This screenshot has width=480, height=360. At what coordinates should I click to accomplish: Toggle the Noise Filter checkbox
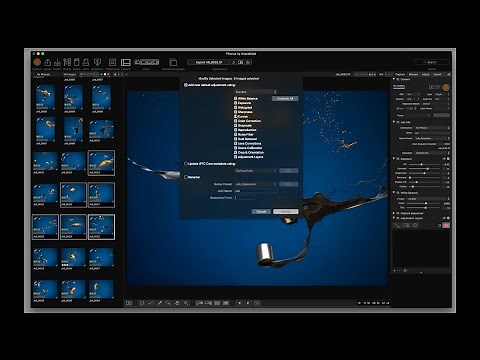click(235, 134)
